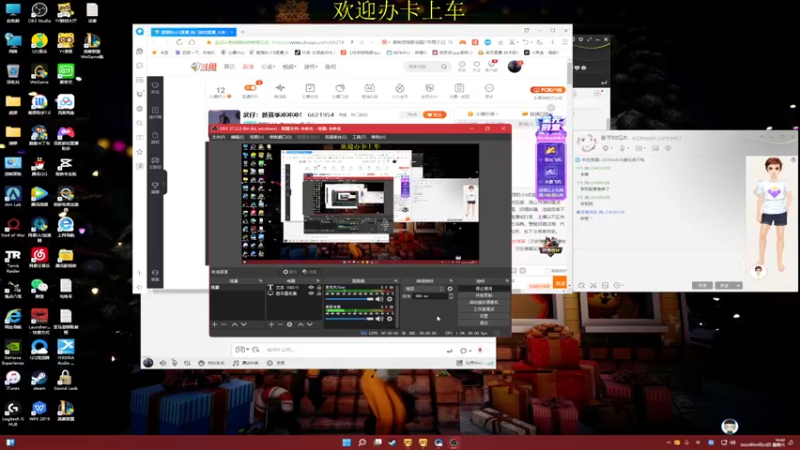Click Douyu search magnifier icon
This screenshot has height=450, width=800.
click(x=444, y=67)
